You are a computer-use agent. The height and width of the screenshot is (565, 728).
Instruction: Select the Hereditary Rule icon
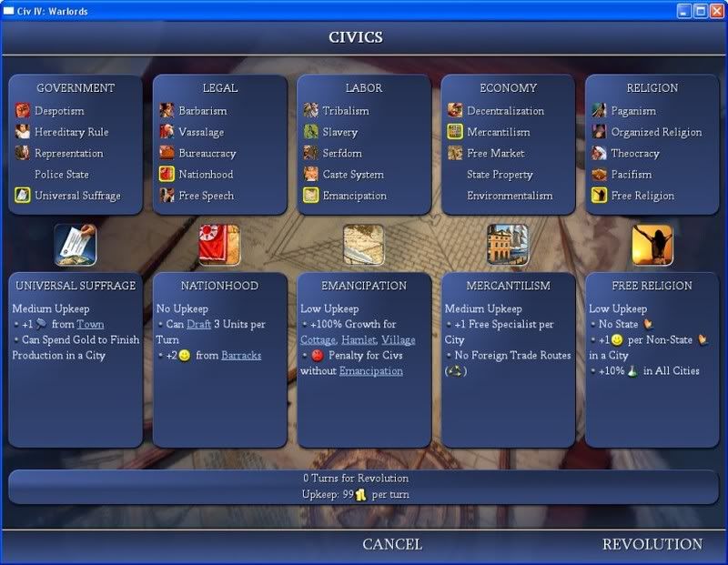pos(22,132)
